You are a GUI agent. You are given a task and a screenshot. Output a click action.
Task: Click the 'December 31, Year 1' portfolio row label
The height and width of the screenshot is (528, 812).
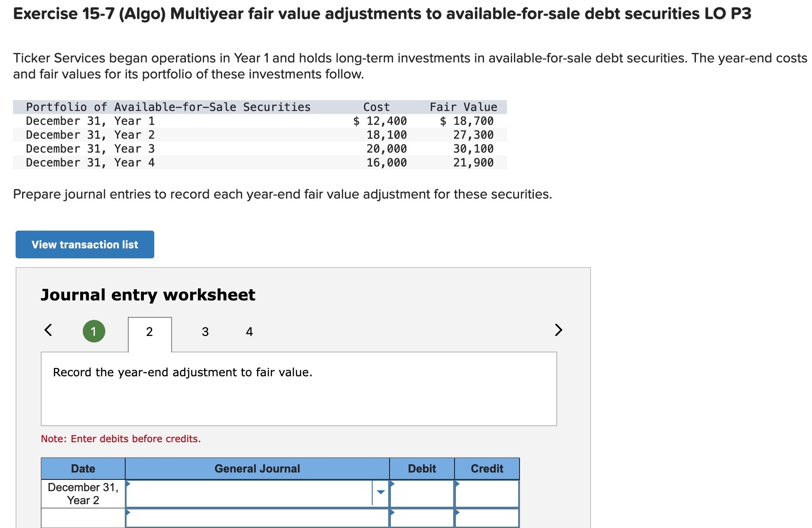[x=90, y=121]
